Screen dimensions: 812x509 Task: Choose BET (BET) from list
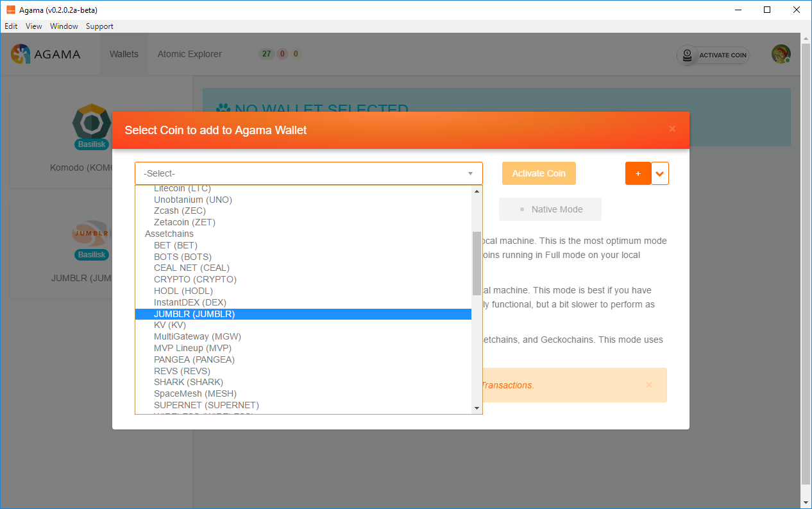[x=303, y=245]
